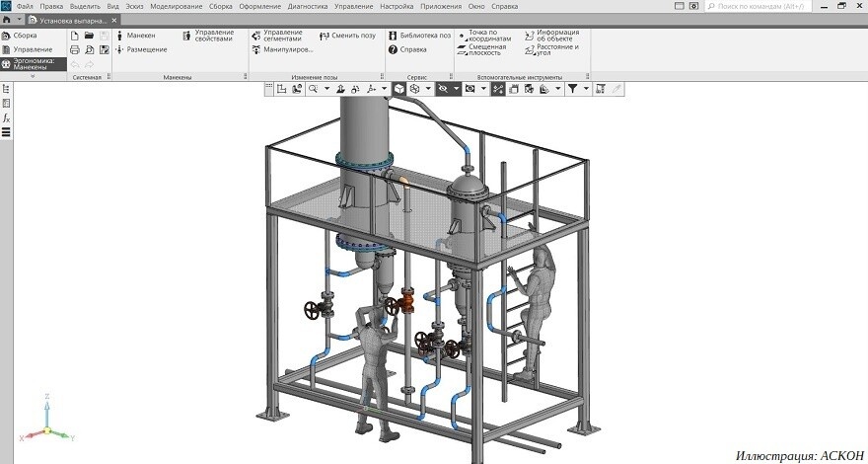Expand the filter funnel dropdown arrow
Image resolution: width=868 pixels, height=464 pixels.
click(x=586, y=89)
